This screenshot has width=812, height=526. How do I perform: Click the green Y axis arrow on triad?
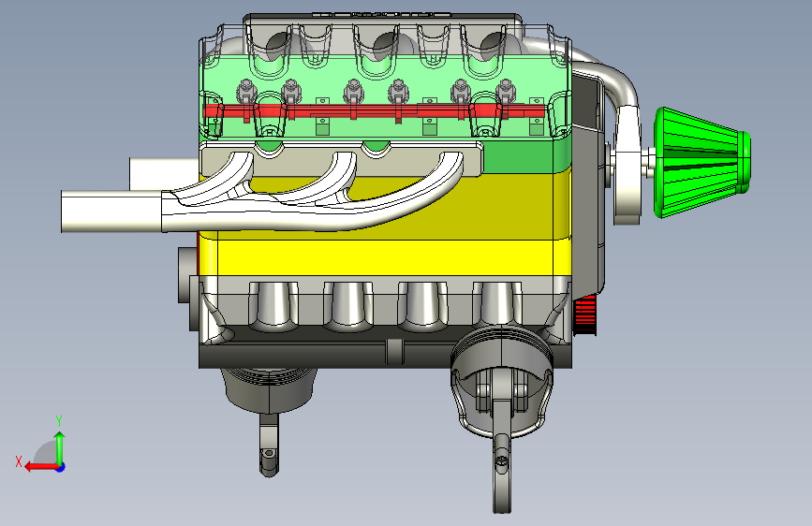(60, 447)
